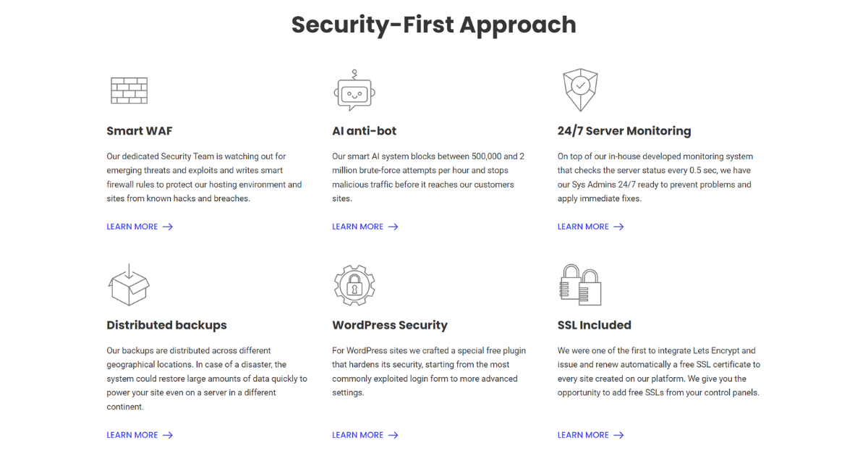The image size is (868, 456).
Task: Click the arrow next to Smart WAF Learn More
Action: click(x=168, y=227)
